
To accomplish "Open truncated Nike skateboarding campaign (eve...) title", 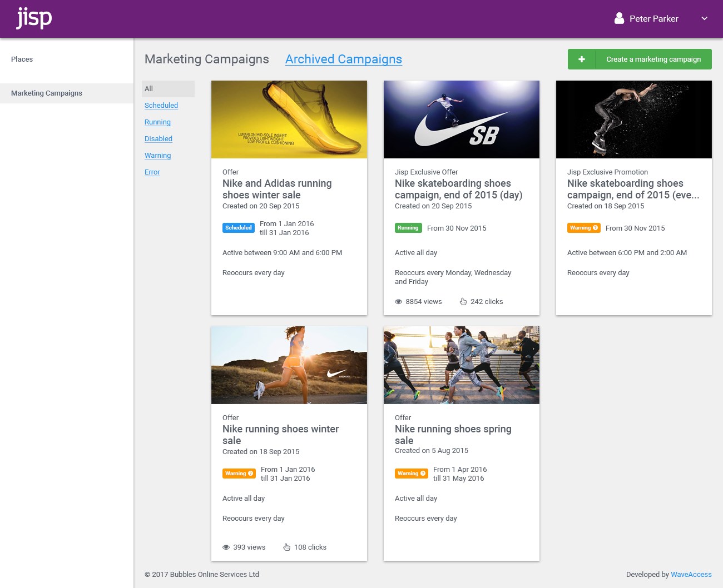I will 633,189.
